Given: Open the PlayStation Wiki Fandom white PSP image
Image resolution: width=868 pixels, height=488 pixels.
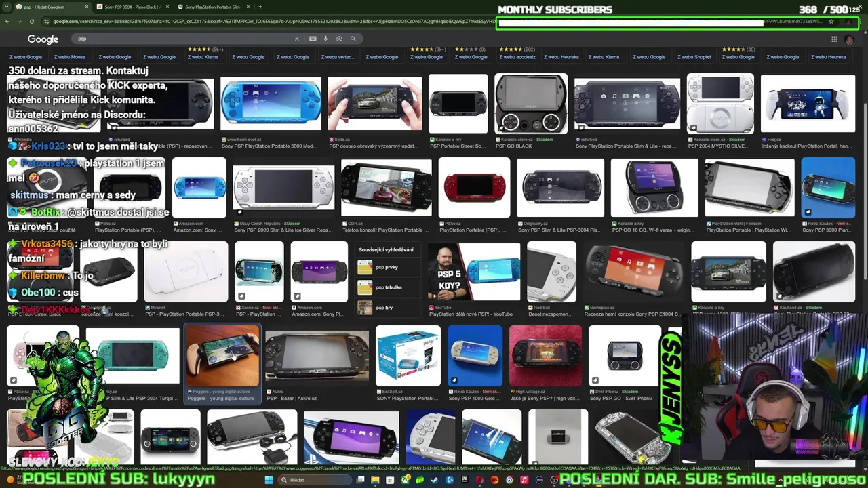Looking at the screenshot, I should point(749,188).
